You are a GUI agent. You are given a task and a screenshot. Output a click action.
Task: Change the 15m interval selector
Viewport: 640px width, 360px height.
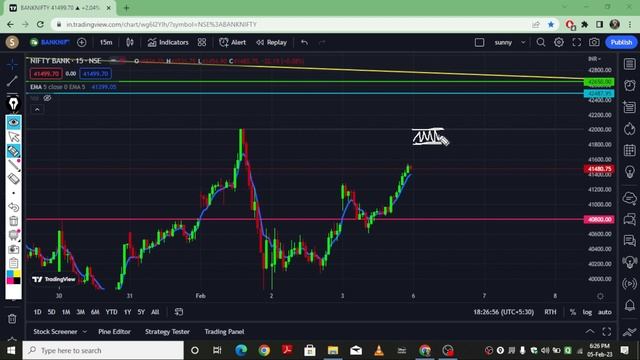tap(106, 42)
